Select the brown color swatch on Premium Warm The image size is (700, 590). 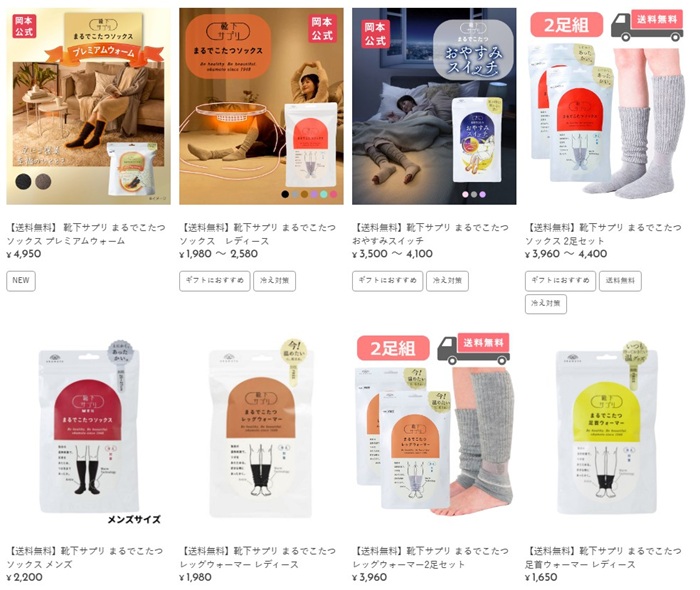(43, 181)
